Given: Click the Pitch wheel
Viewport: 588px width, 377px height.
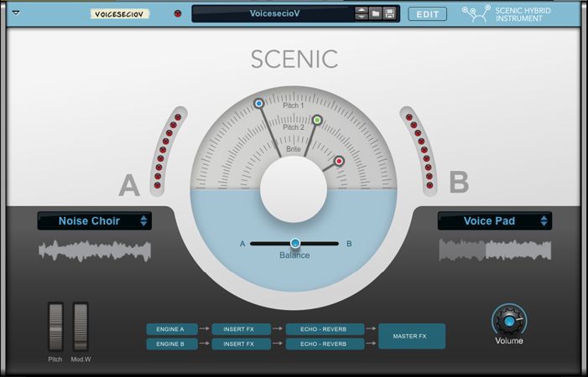Looking at the screenshot, I should (x=55, y=327).
